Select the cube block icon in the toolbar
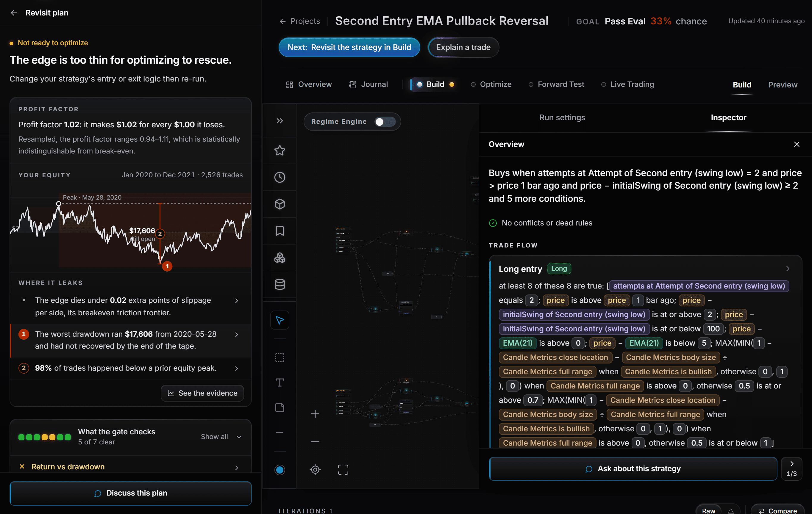Viewport: 812px width, 514px height. click(279, 204)
